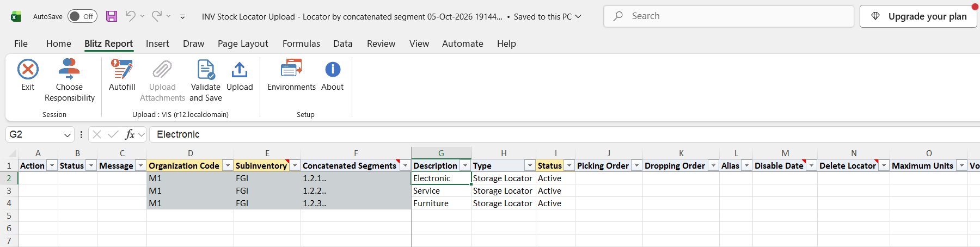Open the Environments setup
Image resolution: width=980 pixels, height=247 pixels.
pos(291,75)
